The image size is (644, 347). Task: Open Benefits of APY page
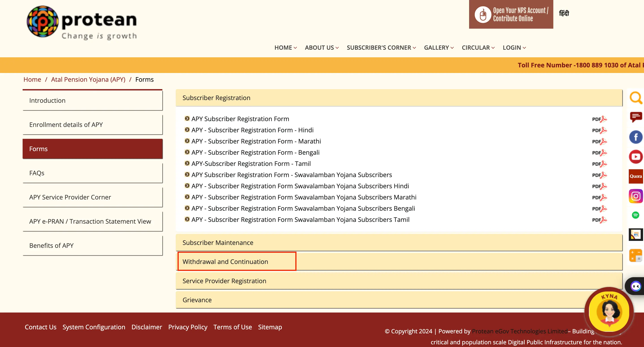tap(92, 246)
